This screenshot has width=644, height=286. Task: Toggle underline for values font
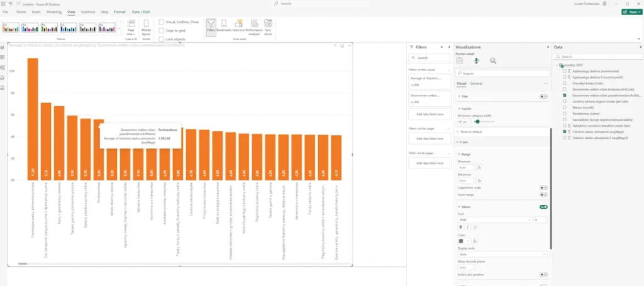pos(475,227)
